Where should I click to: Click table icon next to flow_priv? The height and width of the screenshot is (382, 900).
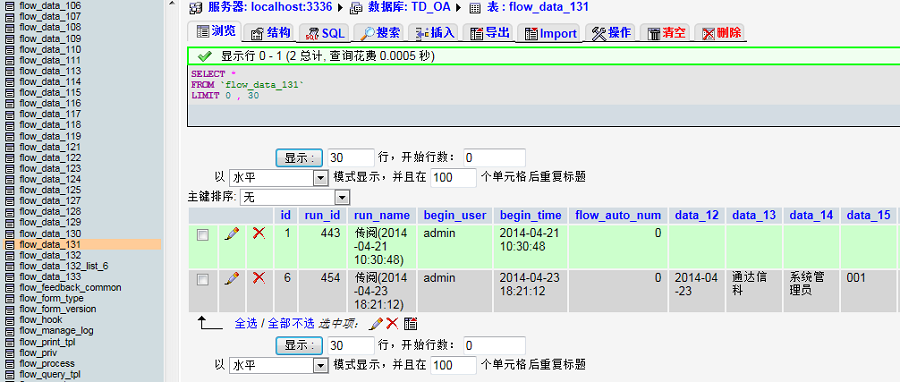[x=9, y=353]
